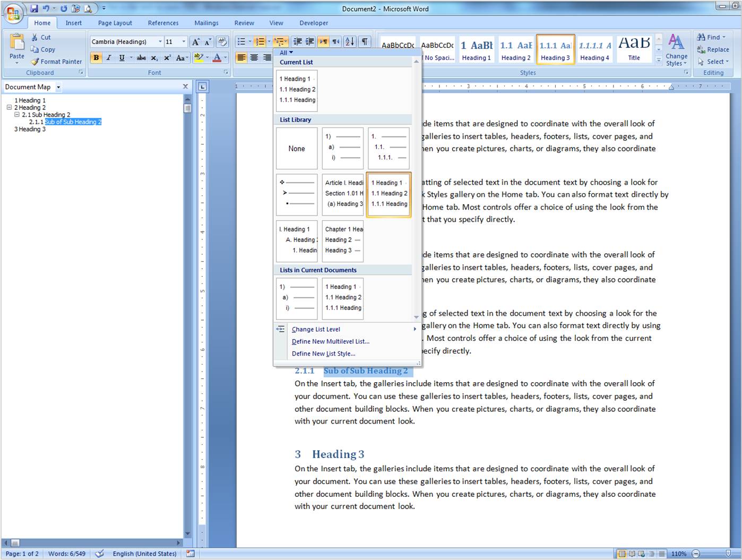Open the All filter dropdown in list gallery

[285, 53]
